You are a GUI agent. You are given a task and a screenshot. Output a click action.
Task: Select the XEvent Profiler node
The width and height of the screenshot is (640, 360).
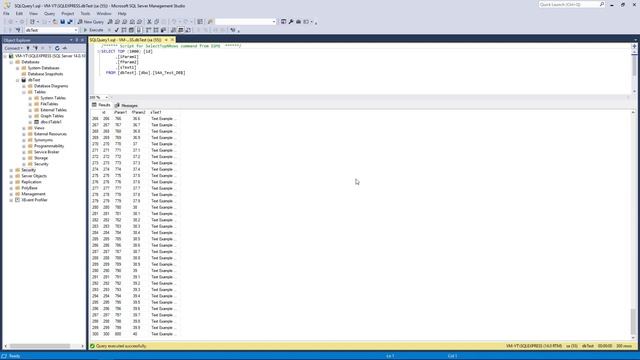35,200
